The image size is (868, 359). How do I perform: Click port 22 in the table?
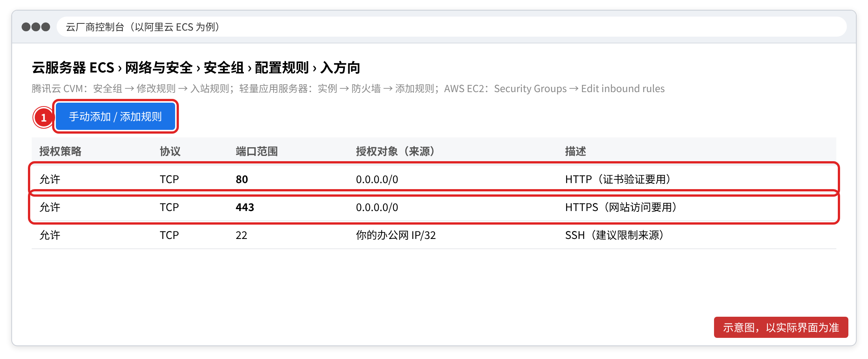(242, 235)
